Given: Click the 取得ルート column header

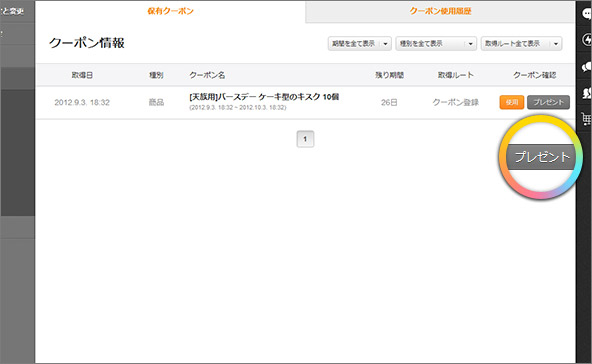Looking at the screenshot, I should [x=456, y=75].
